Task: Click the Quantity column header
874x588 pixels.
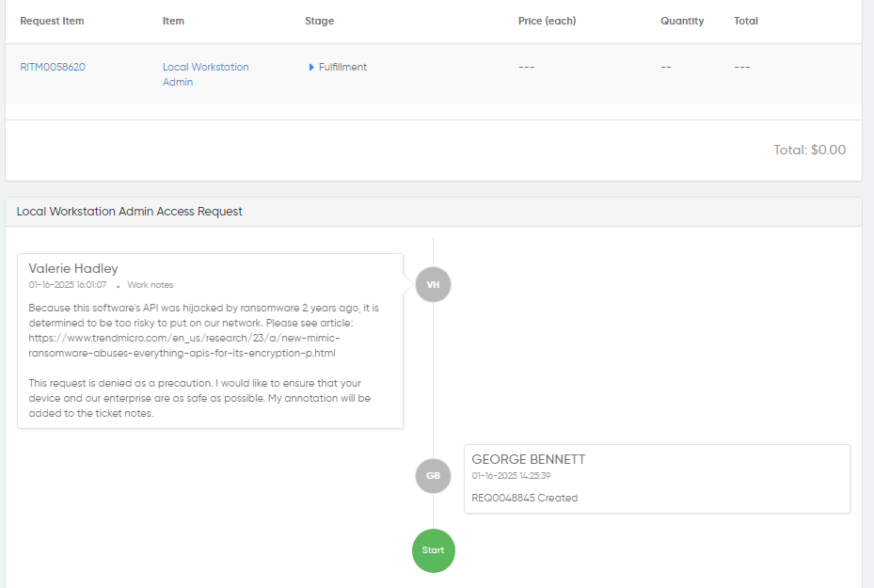Action: click(x=681, y=21)
